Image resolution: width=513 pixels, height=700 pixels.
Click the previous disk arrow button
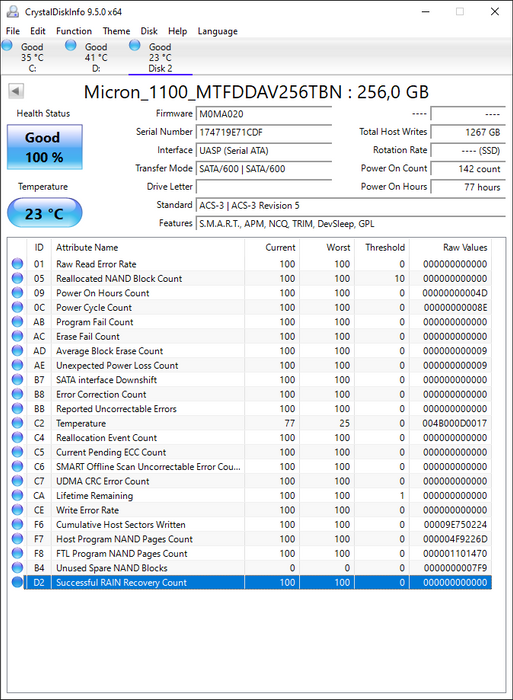click(x=16, y=92)
